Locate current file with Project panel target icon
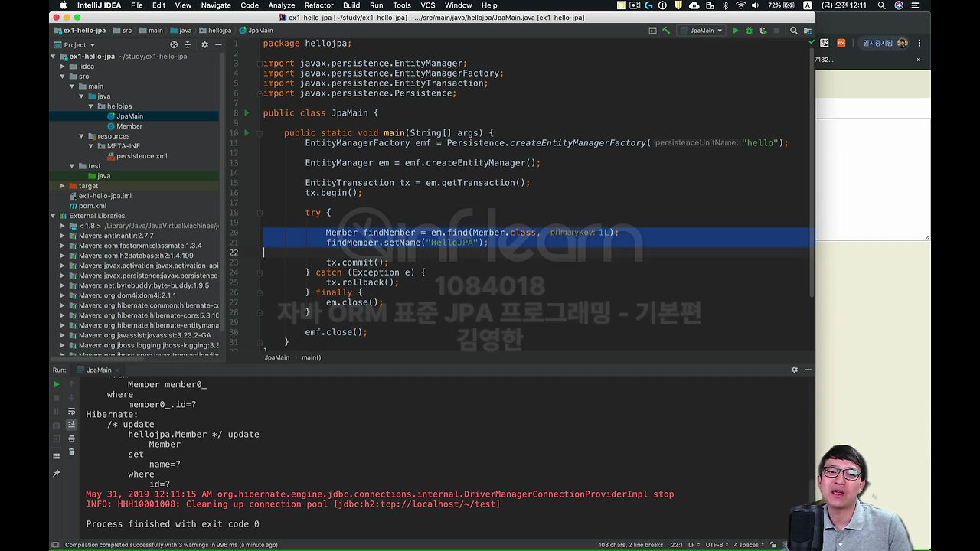980x551 pixels. (174, 44)
